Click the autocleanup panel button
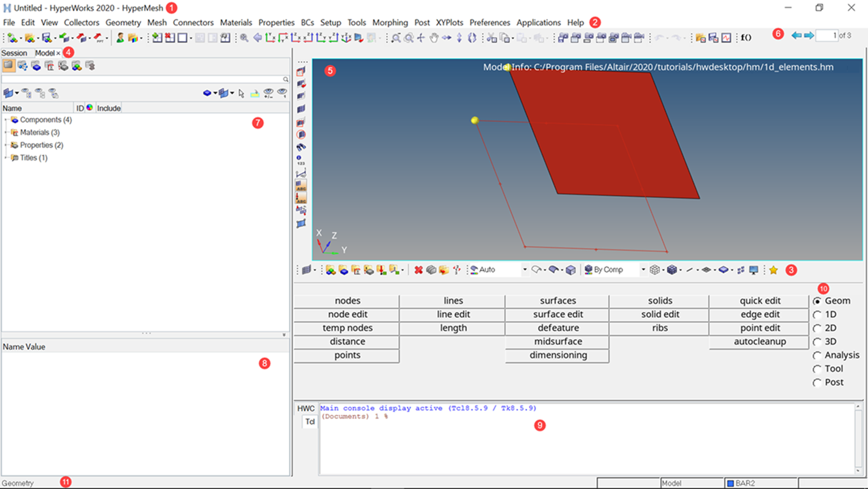 [759, 342]
